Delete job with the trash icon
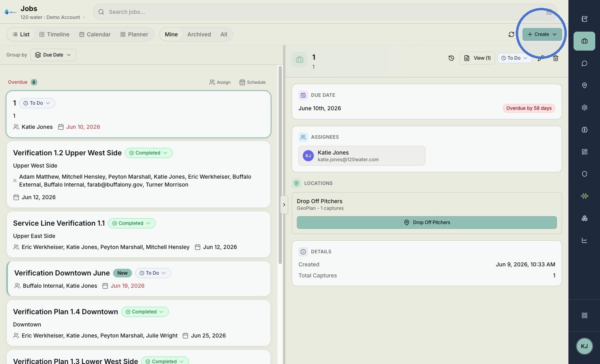Image resolution: width=600 pixels, height=364 pixels. click(x=556, y=58)
